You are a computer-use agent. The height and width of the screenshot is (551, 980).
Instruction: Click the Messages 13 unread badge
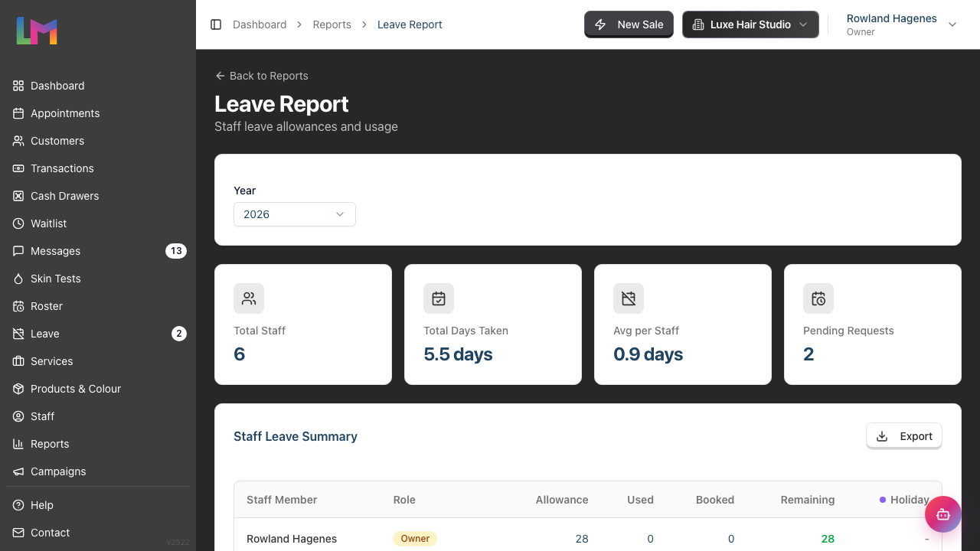pos(176,251)
